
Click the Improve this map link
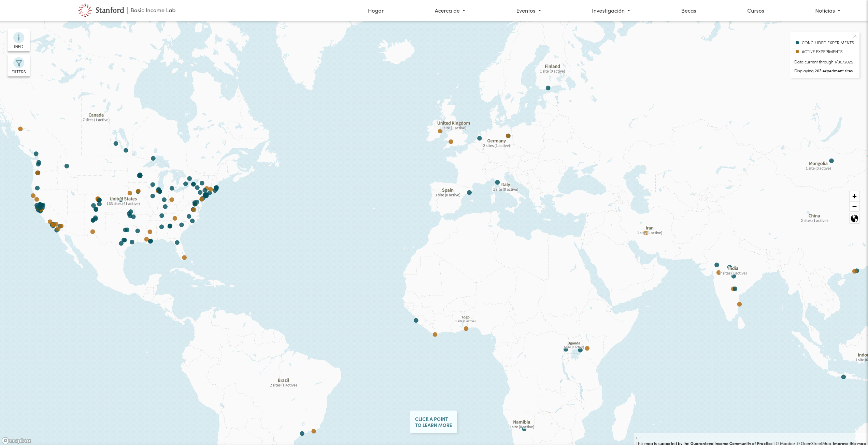pyautogui.click(x=849, y=443)
